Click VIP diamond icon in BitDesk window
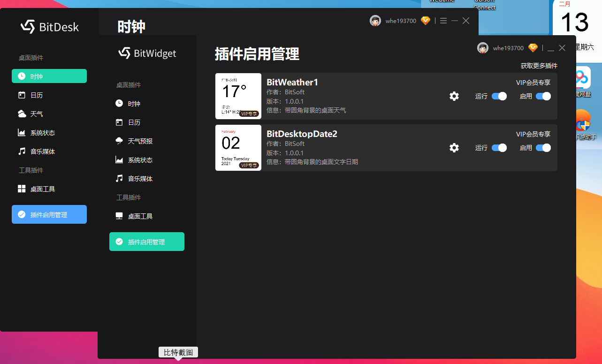Image resolution: width=602 pixels, height=364 pixels. 426,21
